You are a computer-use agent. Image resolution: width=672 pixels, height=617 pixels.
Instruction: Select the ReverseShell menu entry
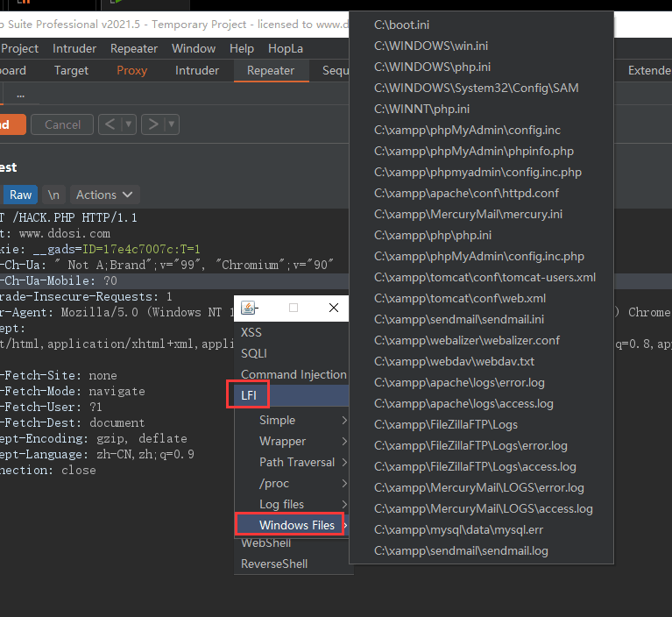pos(292,564)
